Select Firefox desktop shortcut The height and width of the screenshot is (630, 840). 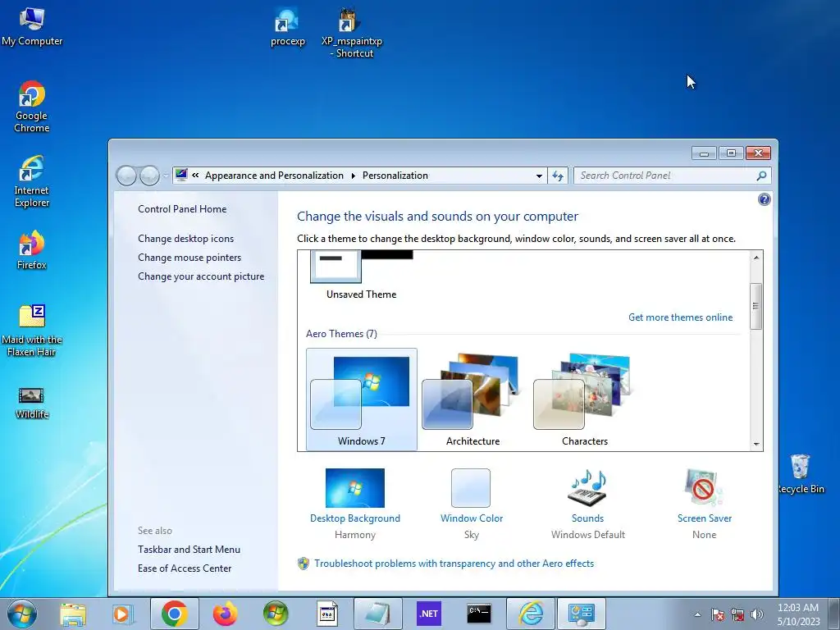pyautogui.click(x=32, y=250)
